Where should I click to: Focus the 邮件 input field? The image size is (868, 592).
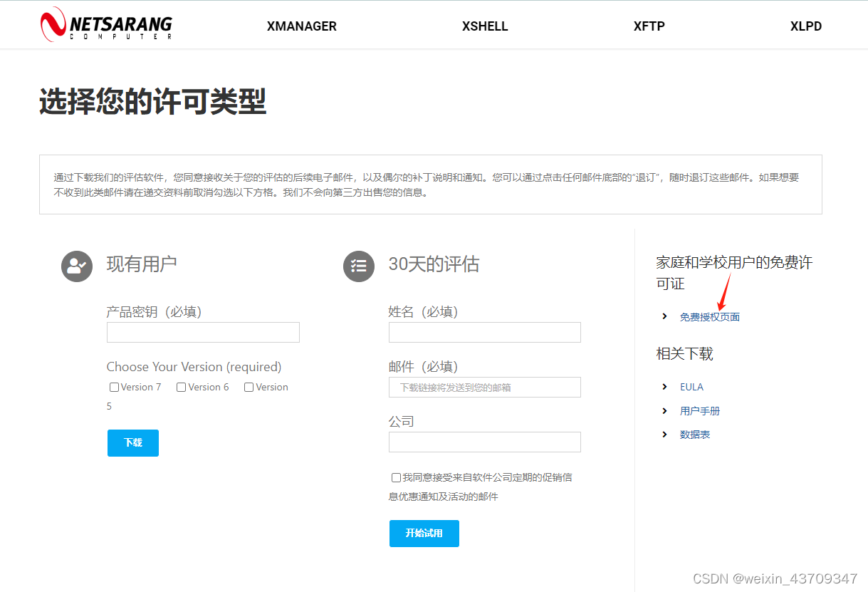tap(485, 387)
